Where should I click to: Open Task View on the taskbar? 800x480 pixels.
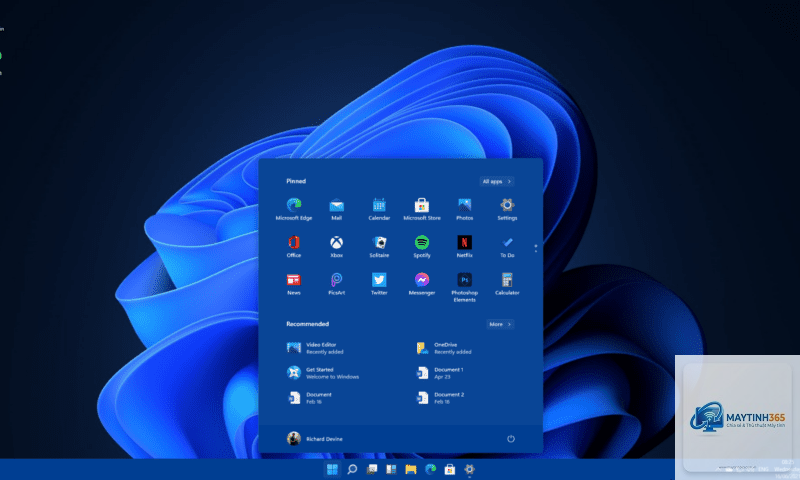372,469
